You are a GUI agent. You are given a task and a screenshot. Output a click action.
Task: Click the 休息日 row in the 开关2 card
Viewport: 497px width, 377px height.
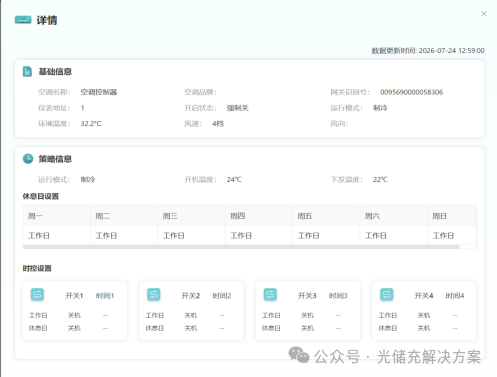[185, 328]
